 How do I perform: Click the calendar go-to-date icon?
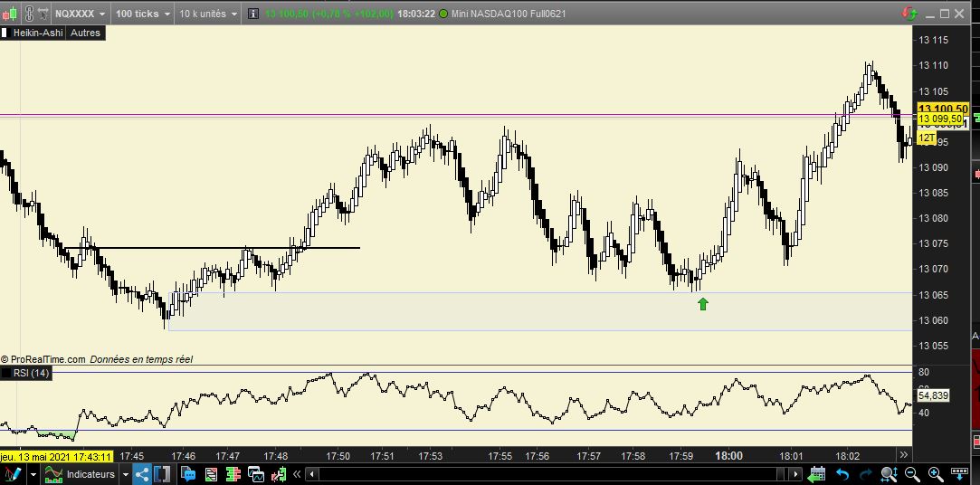817,474
